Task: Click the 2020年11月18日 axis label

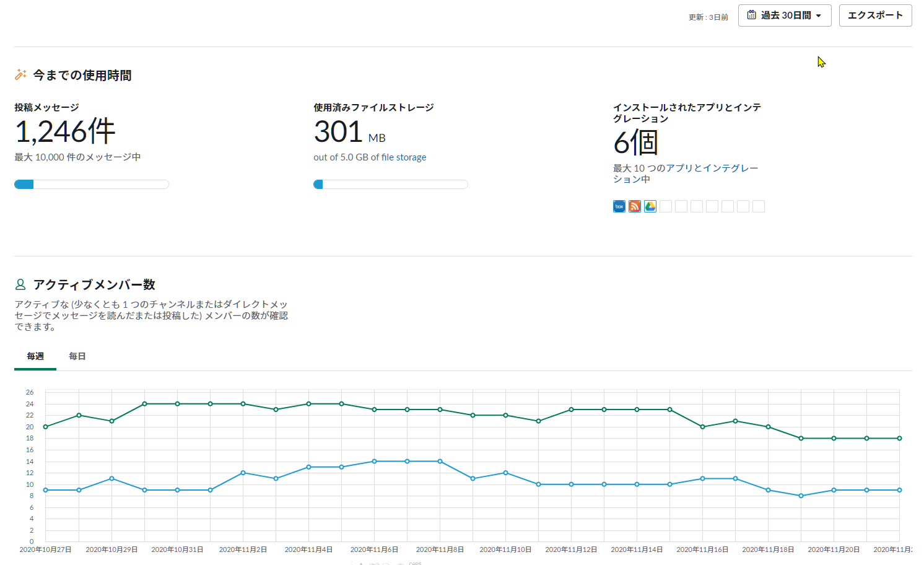Action: (x=768, y=550)
